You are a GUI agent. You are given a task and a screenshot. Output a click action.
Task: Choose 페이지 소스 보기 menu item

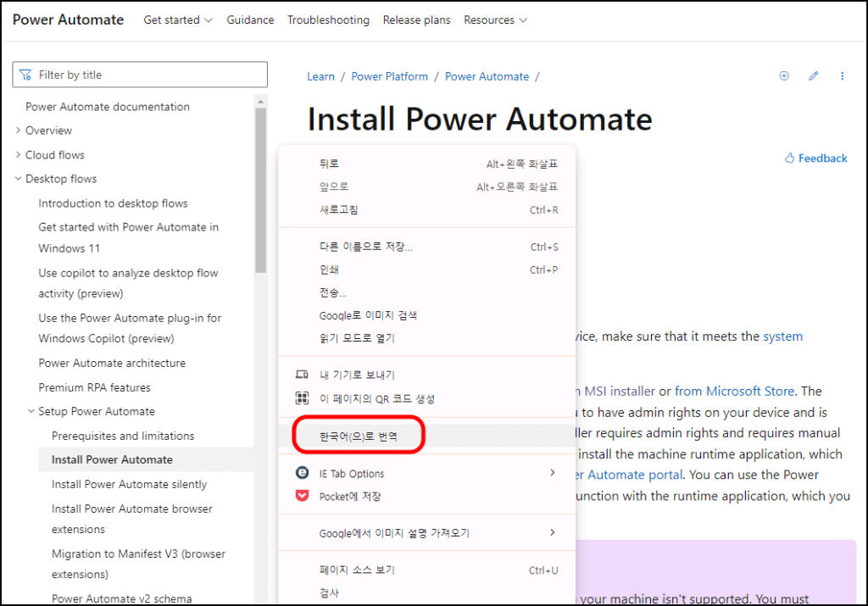coord(427,570)
